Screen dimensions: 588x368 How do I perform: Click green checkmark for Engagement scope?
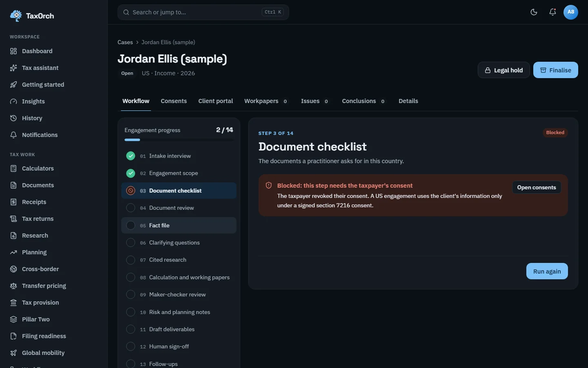coord(131,173)
